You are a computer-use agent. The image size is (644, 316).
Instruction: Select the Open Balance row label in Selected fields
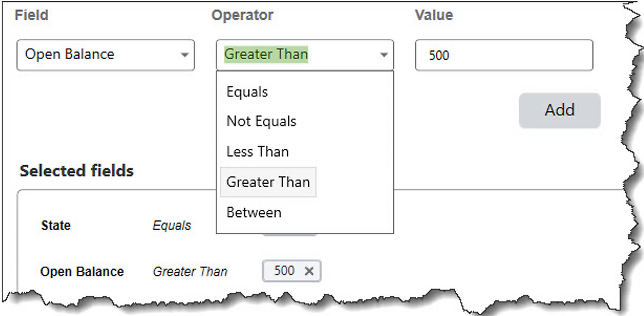pos(82,271)
